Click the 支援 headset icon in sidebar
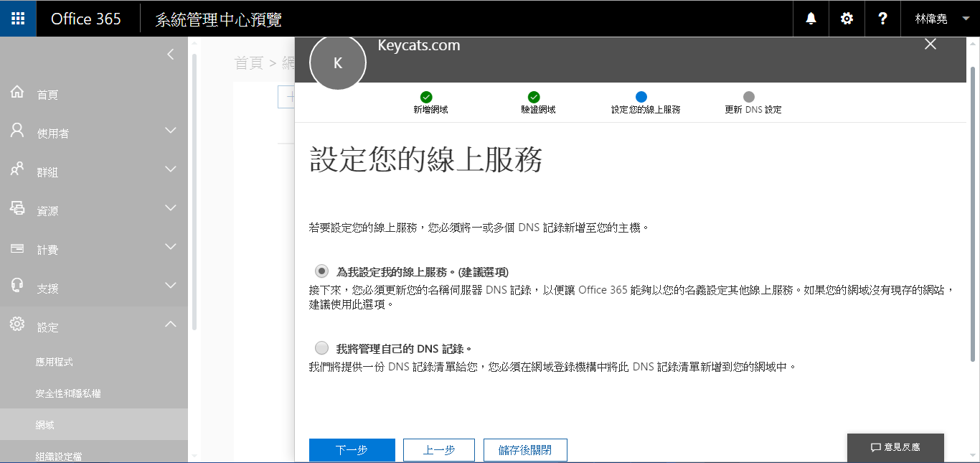Screen dimensions: 980x463 click(x=17, y=286)
